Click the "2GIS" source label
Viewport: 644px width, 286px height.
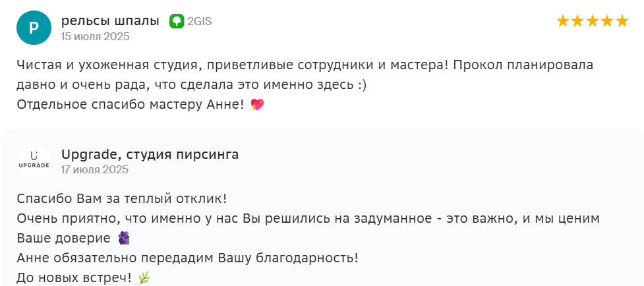(x=199, y=21)
